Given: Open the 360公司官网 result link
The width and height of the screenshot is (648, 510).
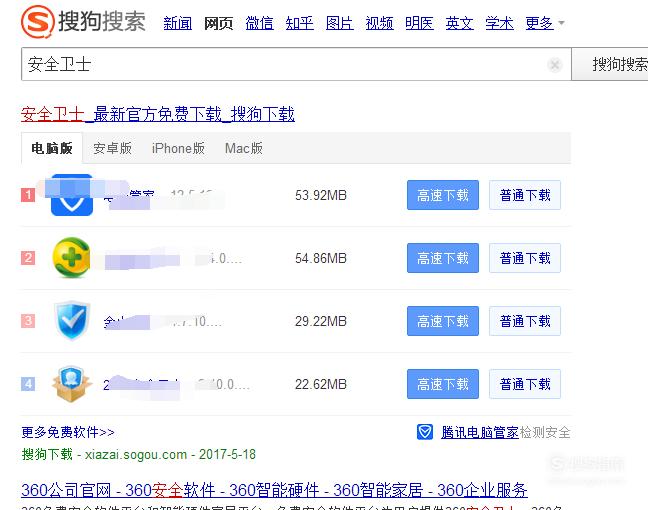Looking at the screenshot, I should 274,490.
